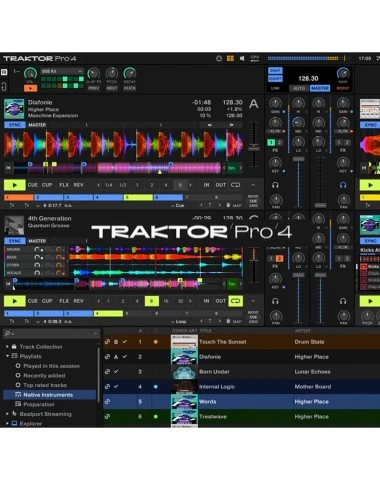
Task: Expand the Track Collection tree node
Action: click(x=7, y=347)
